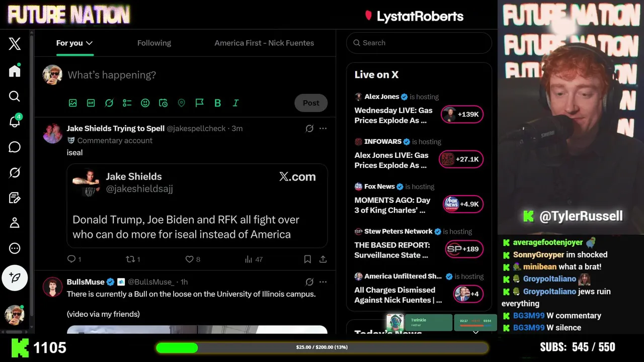Join Stew Peters Network live +189
Screen dimensions: 644x362
(464, 249)
